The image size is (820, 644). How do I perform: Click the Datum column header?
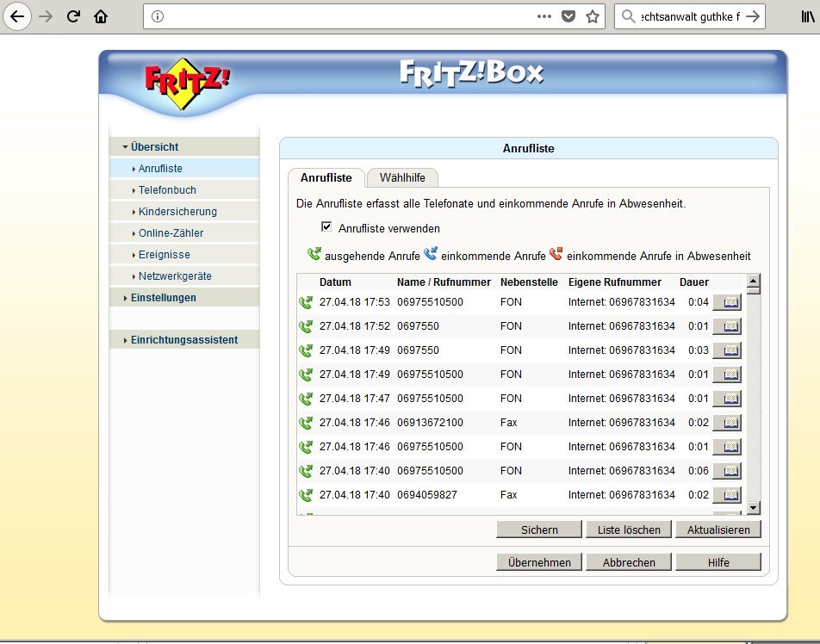click(x=335, y=282)
